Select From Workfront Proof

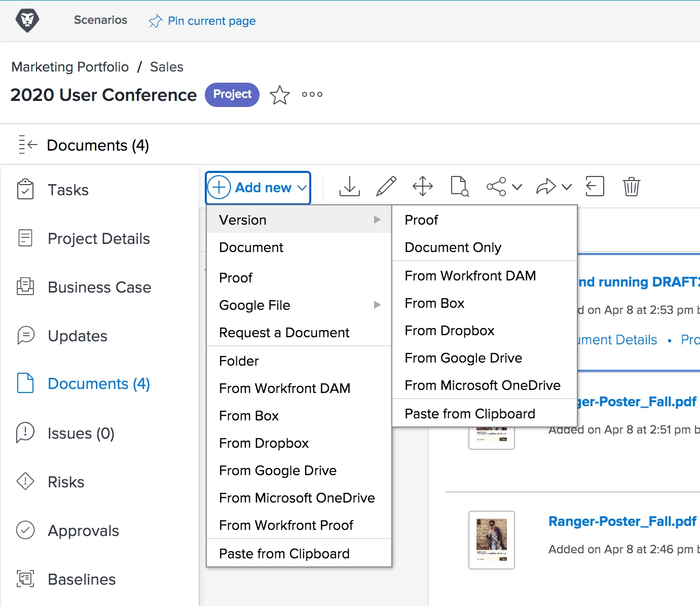click(299, 525)
